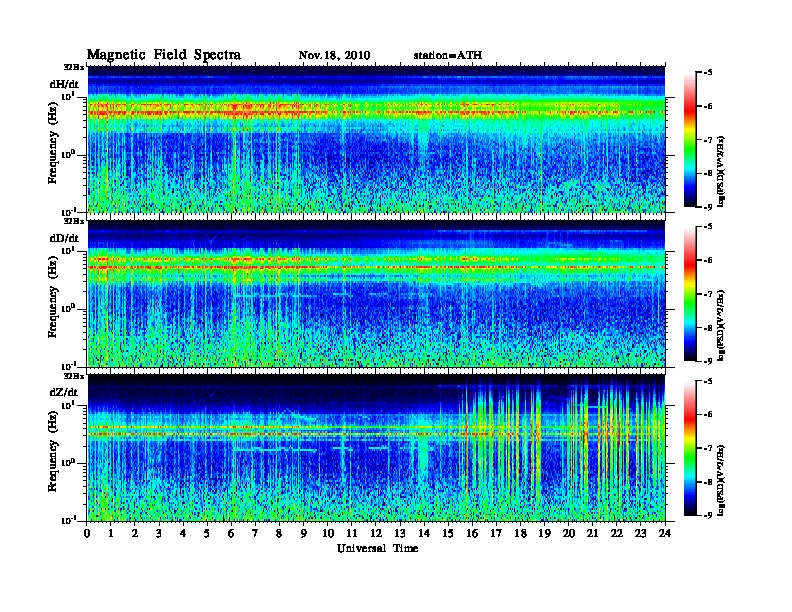The width and height of the screenshot is (792, 612).
Task: Click the color bar beside the dH/dt panel
Action: pos(690,139)
